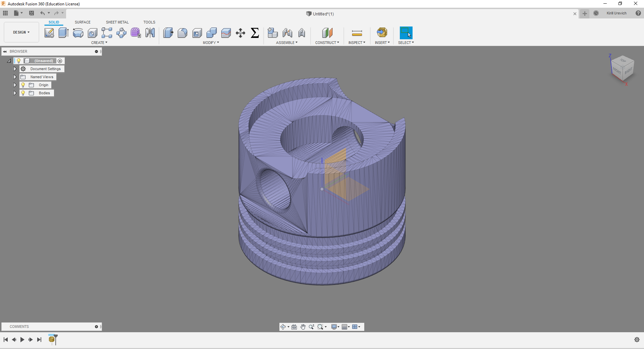The width and height of the screenshot is (644, 349).
Task: Select the Create Sketch tool
Action: point(49,33)
